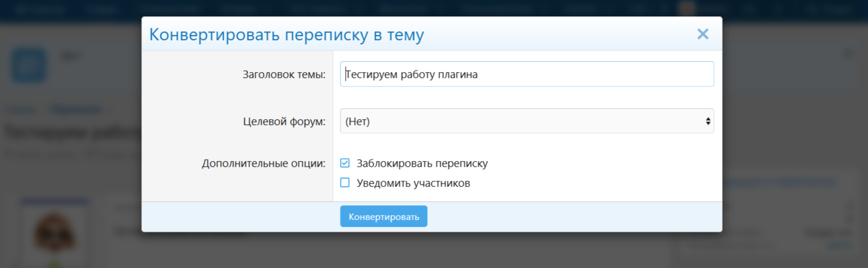Click the Дополнительные опции label

pyautogui.click(x=263, y=163)
